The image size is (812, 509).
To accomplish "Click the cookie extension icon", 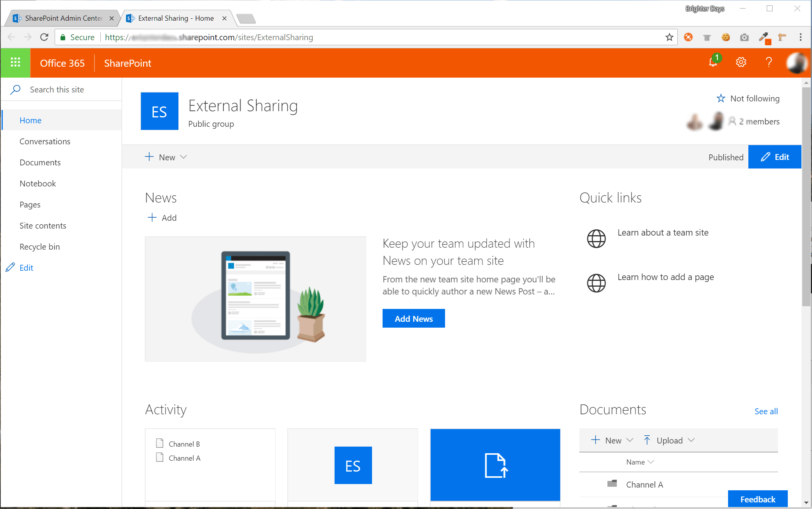I will point(726,37).
